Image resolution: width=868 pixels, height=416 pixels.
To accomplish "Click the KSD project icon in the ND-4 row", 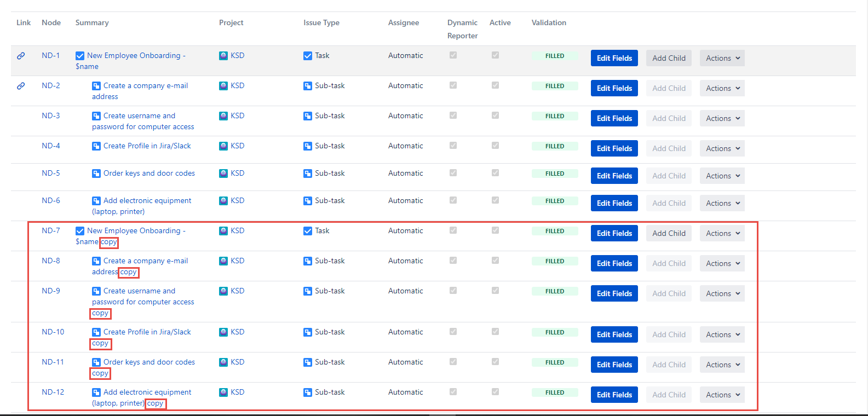I will click(x=223, y=146).
